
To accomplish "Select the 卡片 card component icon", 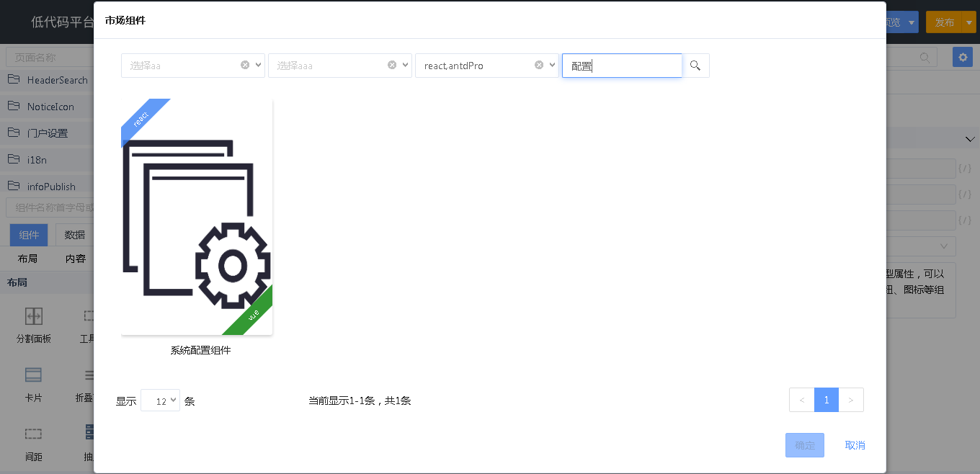I will tap(33, 375).
